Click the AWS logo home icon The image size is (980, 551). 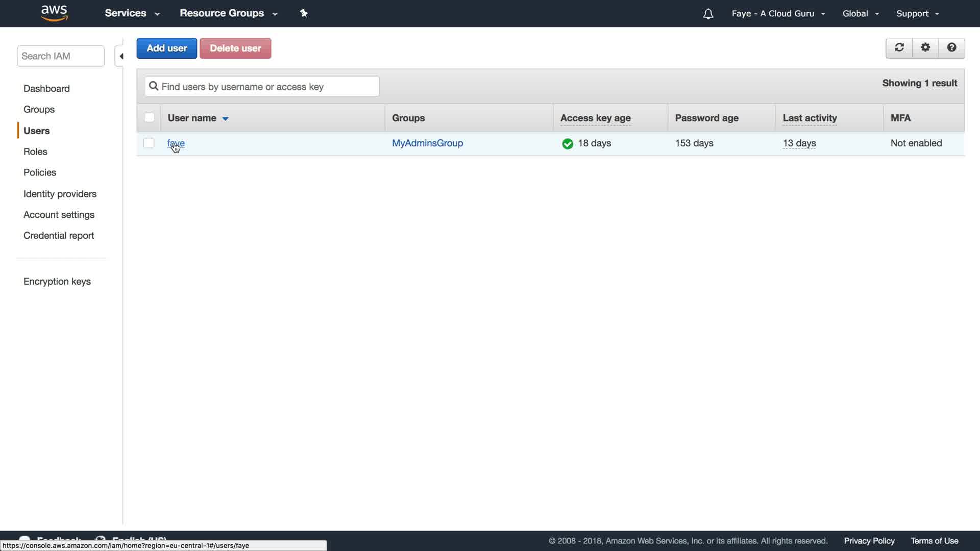pos(54,13)
